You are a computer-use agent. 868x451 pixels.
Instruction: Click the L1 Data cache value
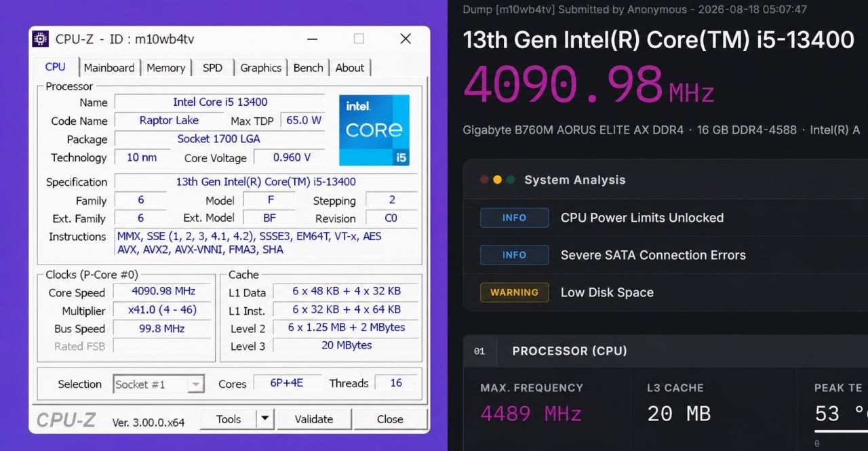pyautogui.click(x=346, y=292)
